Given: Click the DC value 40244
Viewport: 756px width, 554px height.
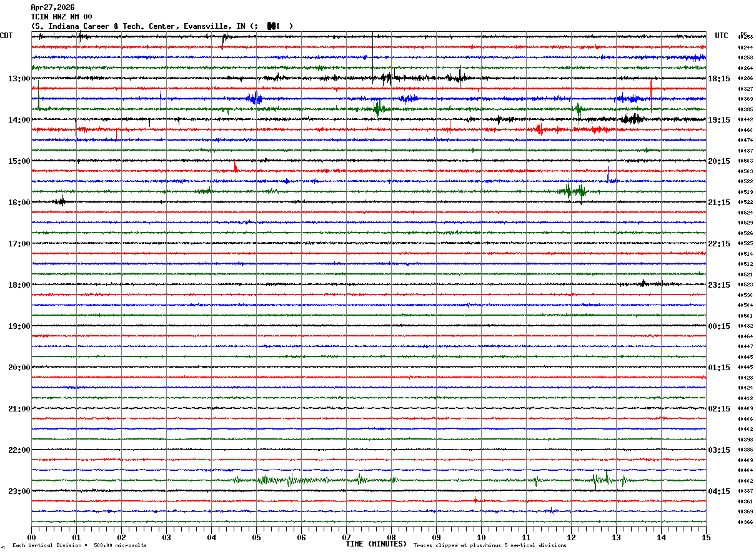Looking at the screenshot, I should (x=745, y=48).
